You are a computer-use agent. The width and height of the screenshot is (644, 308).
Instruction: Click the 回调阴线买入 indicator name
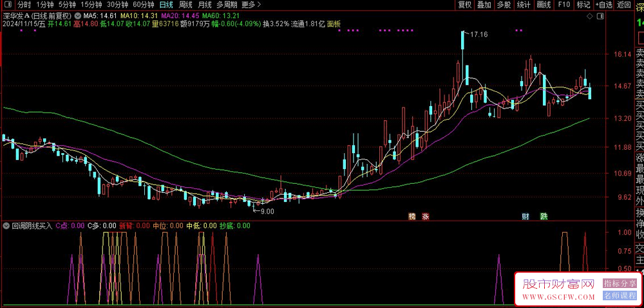pos(32,226)
